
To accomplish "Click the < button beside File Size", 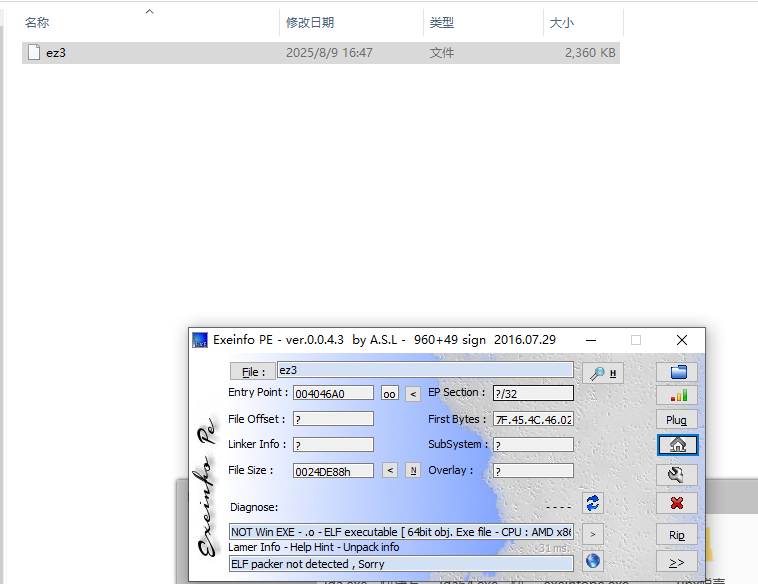I will coord(390,470).
